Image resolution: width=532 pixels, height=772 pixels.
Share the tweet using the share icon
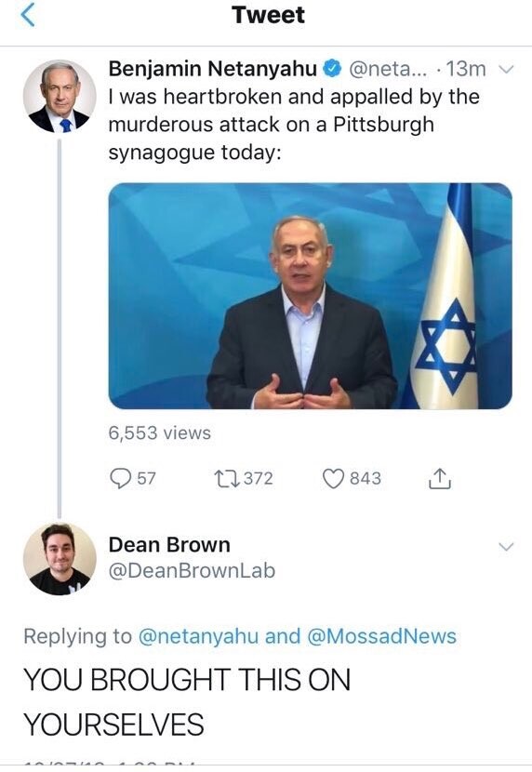(440, 477)
